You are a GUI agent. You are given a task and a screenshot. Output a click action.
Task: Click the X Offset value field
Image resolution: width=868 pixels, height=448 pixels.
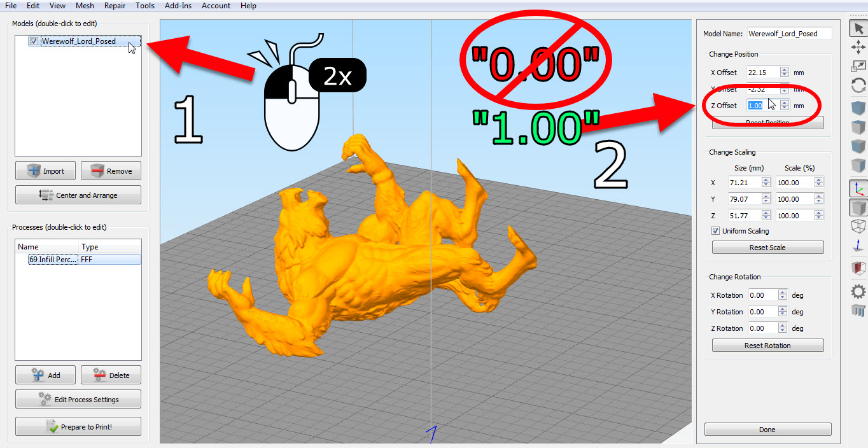point(763,73)
